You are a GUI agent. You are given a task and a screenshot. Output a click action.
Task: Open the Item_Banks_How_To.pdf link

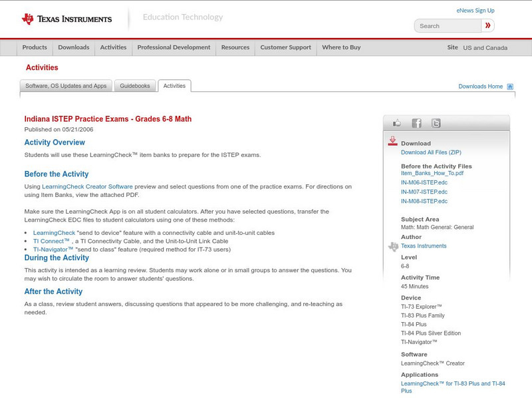point(432,172)
